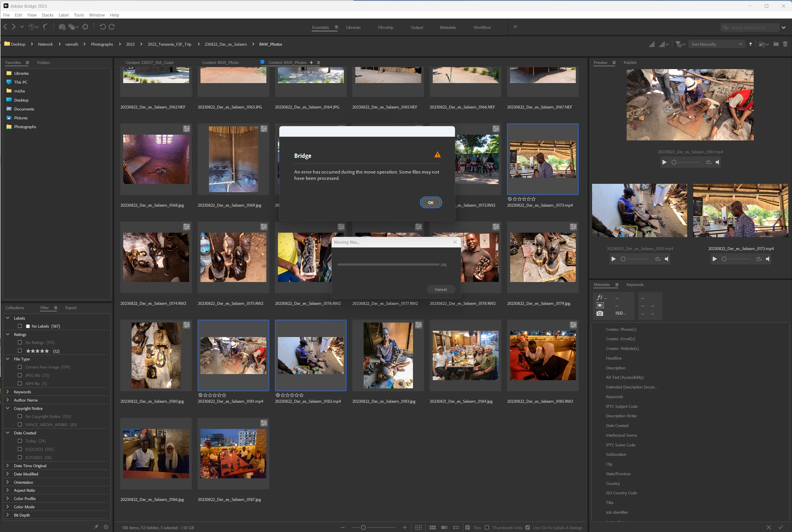Select thumbnail 20230822_Dar_es_Salaam_0183.jpg
792x532 pixels.
388,355
